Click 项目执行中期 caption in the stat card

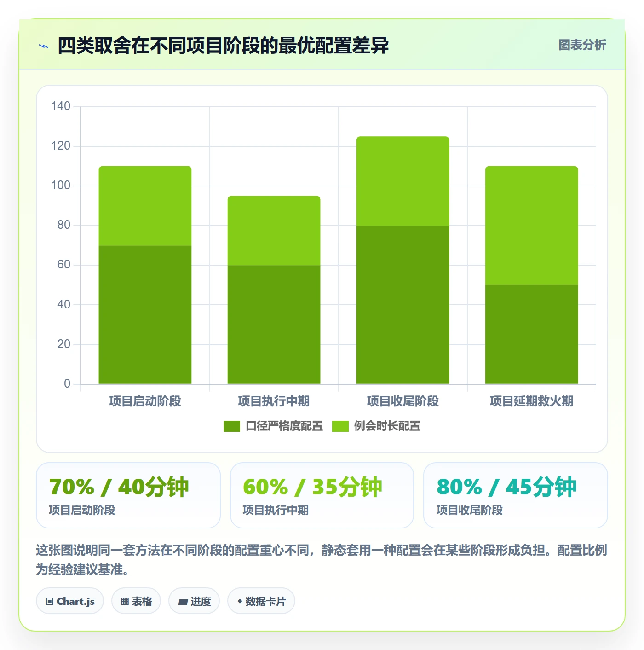click(276, 511)
